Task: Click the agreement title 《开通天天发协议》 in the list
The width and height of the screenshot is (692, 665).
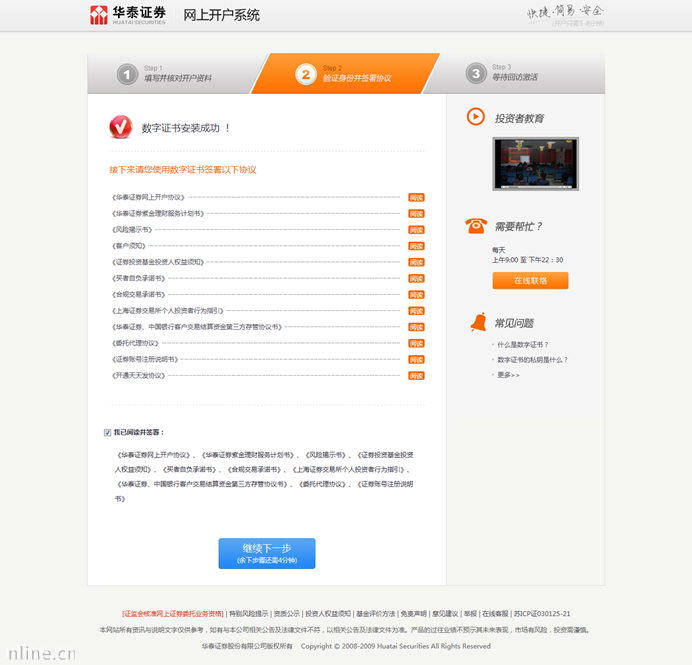Action: pyautogui.click(x=139, y=376)
